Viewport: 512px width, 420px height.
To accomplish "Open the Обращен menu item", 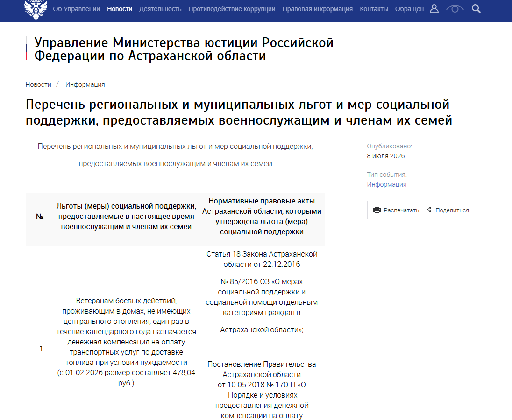I will [410, 9].
